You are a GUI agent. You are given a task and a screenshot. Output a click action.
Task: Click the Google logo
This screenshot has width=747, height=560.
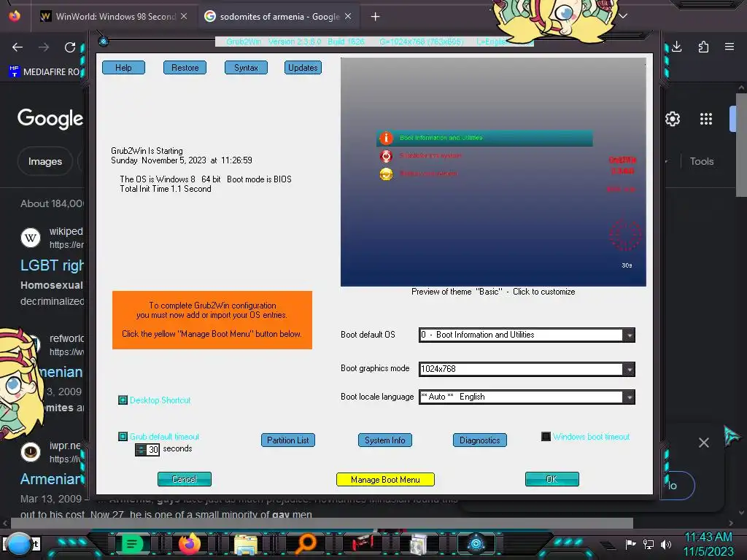pos(50,118)
